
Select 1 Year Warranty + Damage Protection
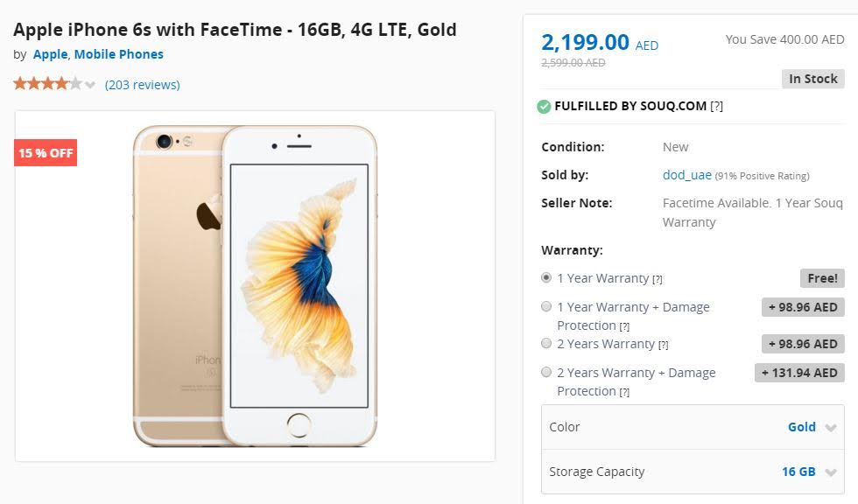(x=546, y=306)
